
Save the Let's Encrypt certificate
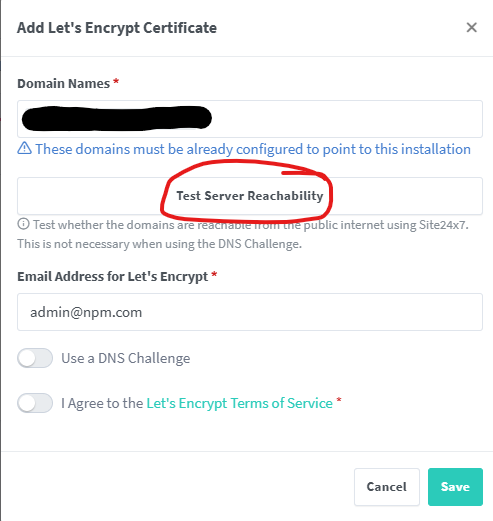[x=455, y=487]
